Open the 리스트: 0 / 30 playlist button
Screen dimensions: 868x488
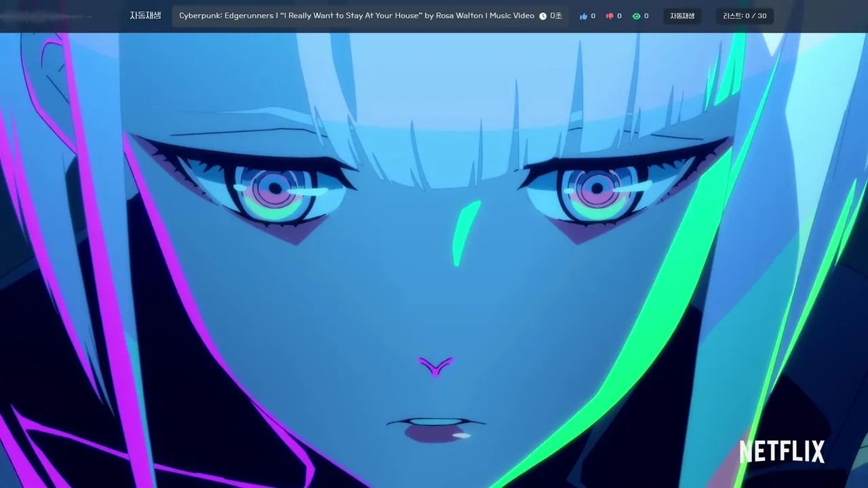(745, 16)
